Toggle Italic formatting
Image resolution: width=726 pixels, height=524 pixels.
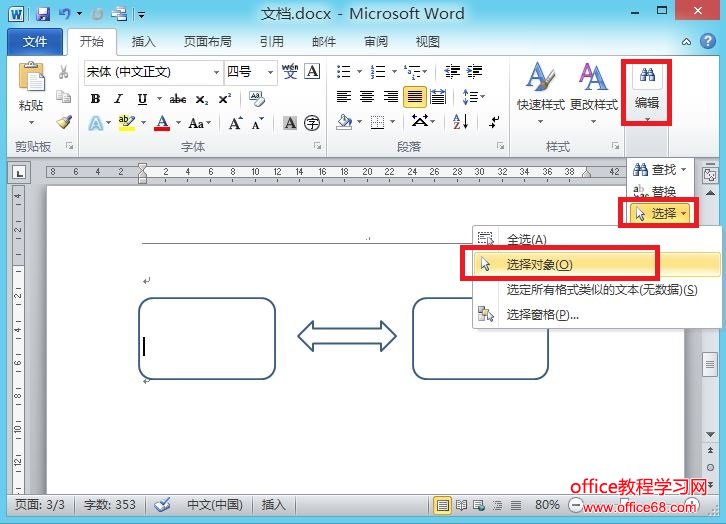(x=119, y=99)
